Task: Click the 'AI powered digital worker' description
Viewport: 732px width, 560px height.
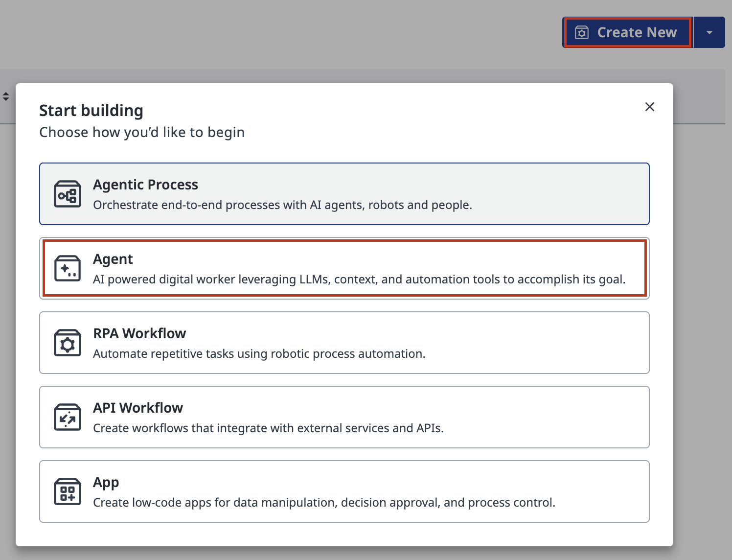Action: click(359, 279)
